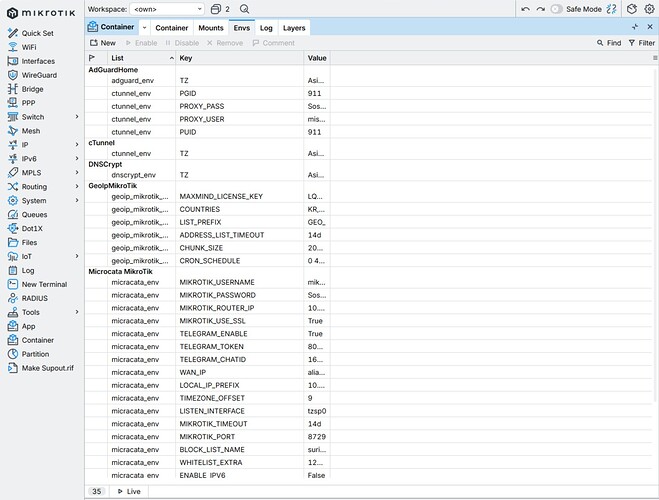659x500 pixels.
Task: Sort by the Value column header
Action: point(317,58)
